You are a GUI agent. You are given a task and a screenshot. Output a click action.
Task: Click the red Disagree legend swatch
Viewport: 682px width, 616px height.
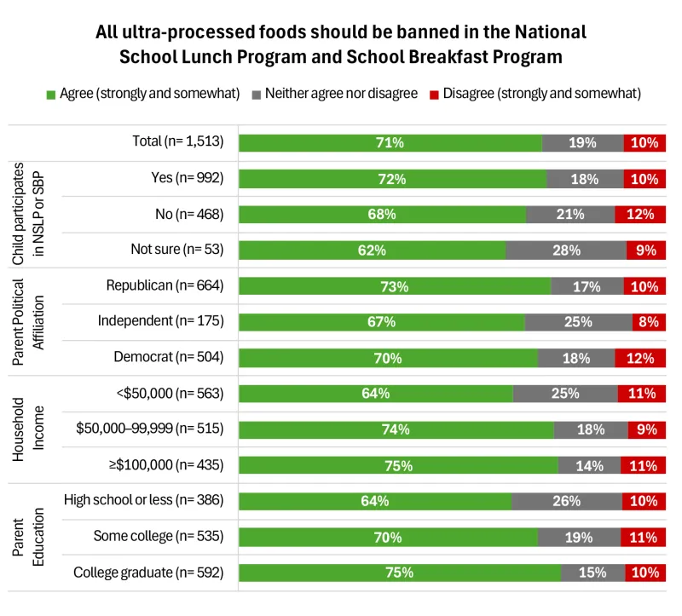tap(436, 93)
